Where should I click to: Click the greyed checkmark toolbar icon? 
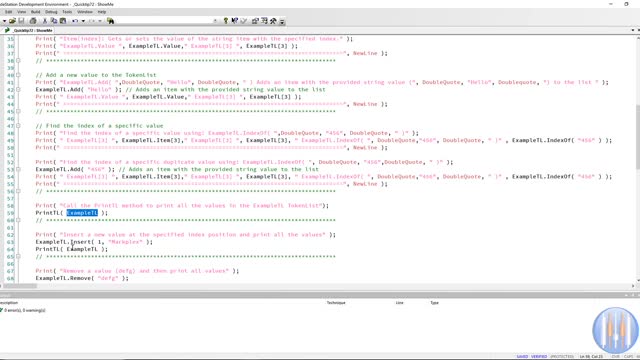[x=244, y=21]
